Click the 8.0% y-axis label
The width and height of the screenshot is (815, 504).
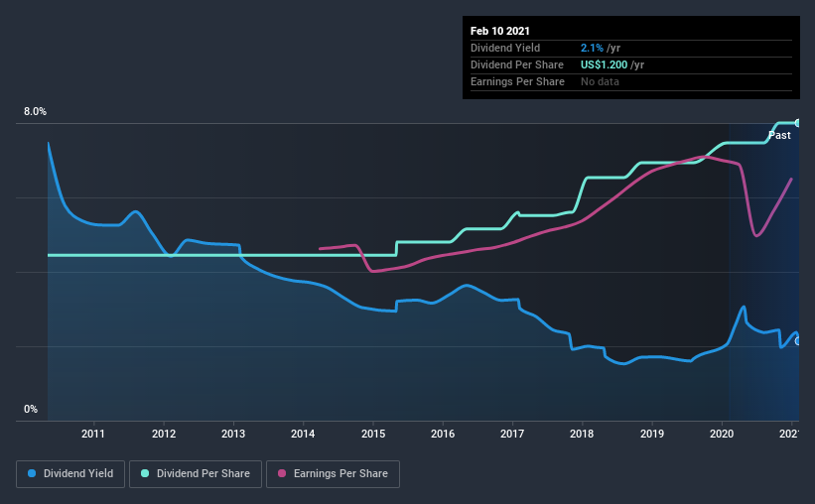(x=35, y=112)
